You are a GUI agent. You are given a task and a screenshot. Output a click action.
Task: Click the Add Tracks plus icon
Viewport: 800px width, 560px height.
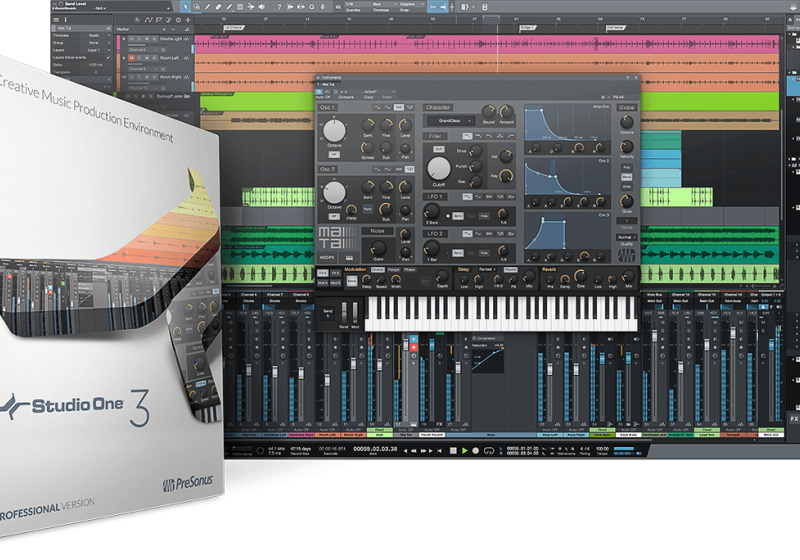pyautogui.click(x=188, y=20)
